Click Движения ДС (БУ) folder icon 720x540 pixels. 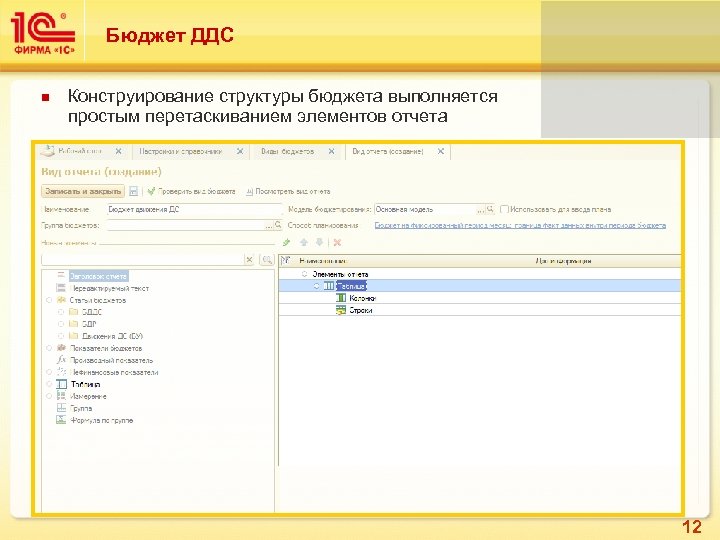coord(73,336)
